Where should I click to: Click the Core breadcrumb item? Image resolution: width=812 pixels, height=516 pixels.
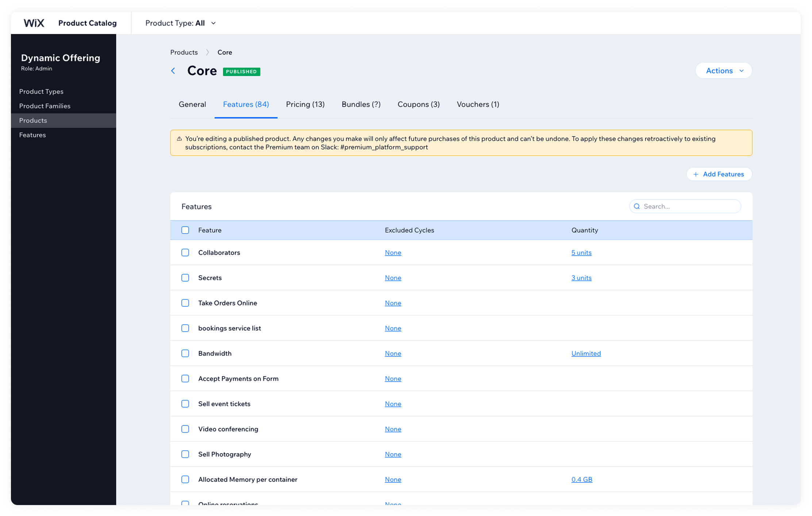click(x=225, y=52)
